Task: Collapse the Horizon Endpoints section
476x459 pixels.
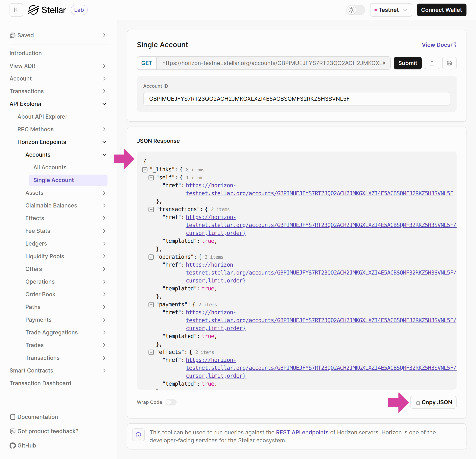Action: pyautogui.click(x=104, y=142)
